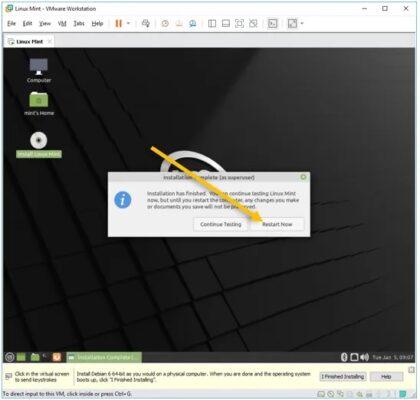Click the removable drives tray icon
This screenshot has width=420, height=400.
click(x=354, y=357)
